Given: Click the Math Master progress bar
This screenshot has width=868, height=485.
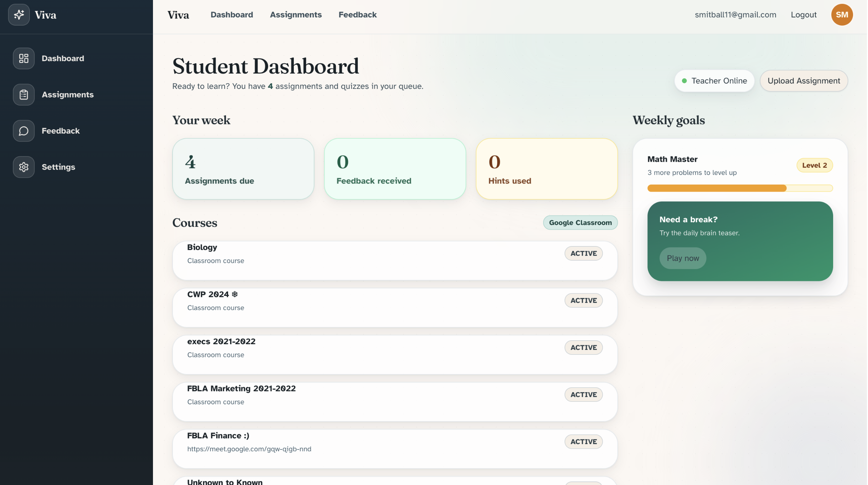Looking at the screenshot, I should coord(739,188).
